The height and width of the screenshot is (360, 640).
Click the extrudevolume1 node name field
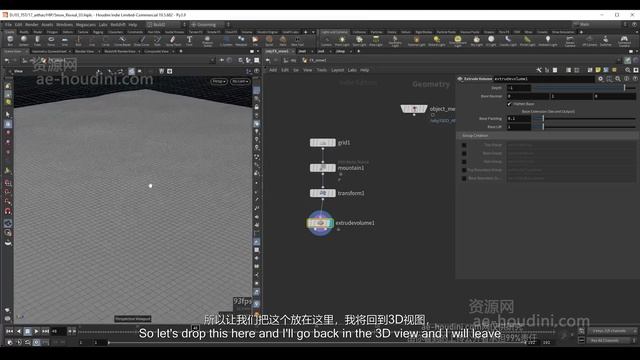pyautogui.click(x=544, y=79)
